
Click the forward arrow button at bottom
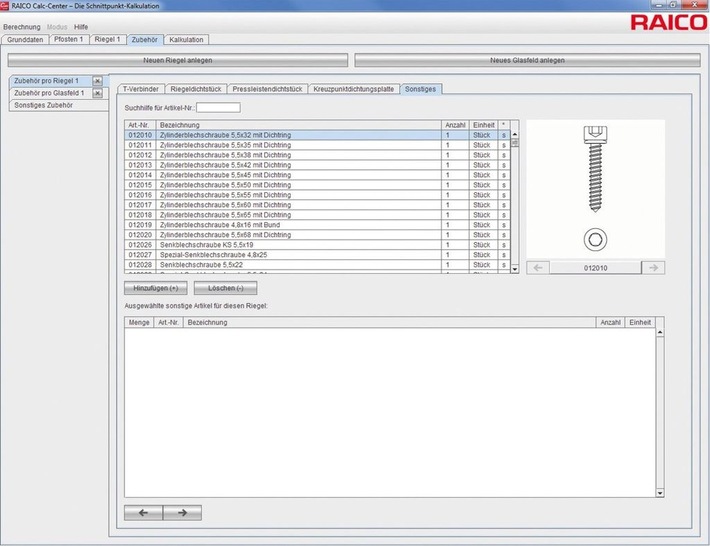coord(182,513)
